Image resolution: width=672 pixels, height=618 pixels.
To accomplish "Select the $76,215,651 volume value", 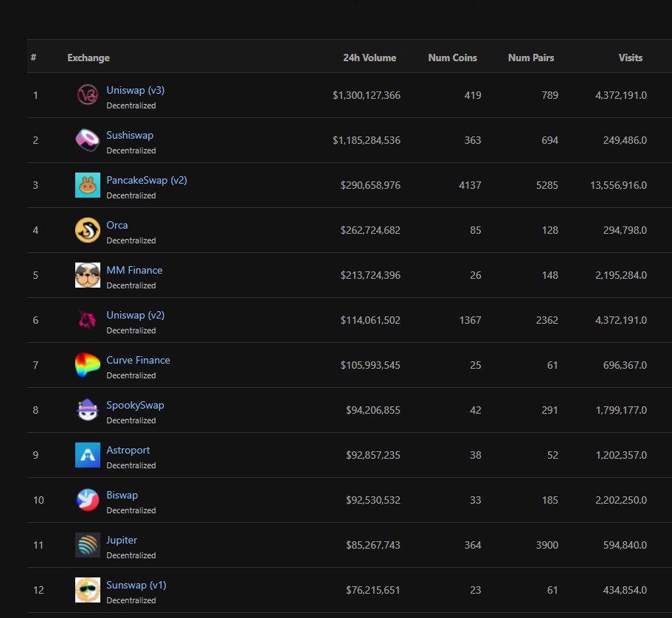I will tap(373, 590).
